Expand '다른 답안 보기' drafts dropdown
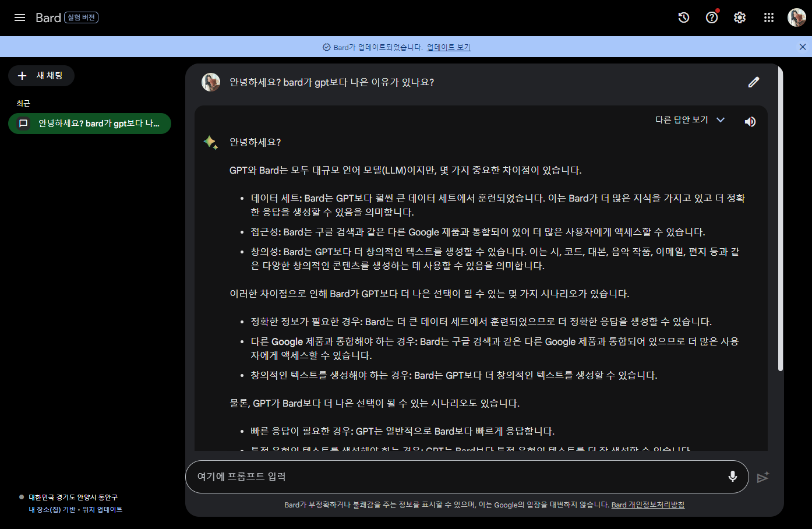 (x=690, y=119)
